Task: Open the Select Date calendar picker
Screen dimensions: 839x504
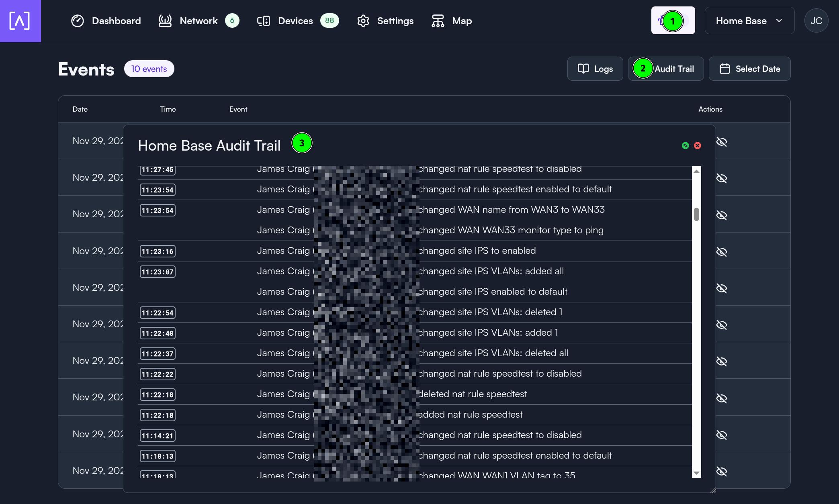Action: [x=749, y=69]
